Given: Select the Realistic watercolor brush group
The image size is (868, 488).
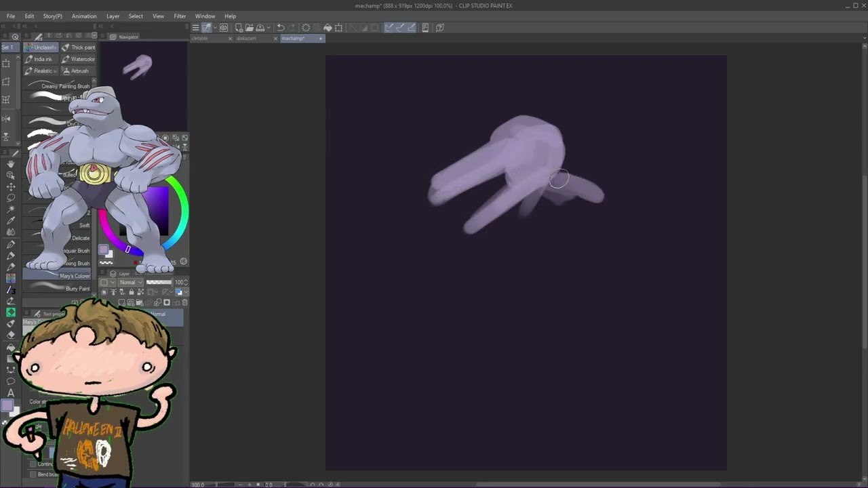Looking at the screenshot, I should click(x=41, y=70).
